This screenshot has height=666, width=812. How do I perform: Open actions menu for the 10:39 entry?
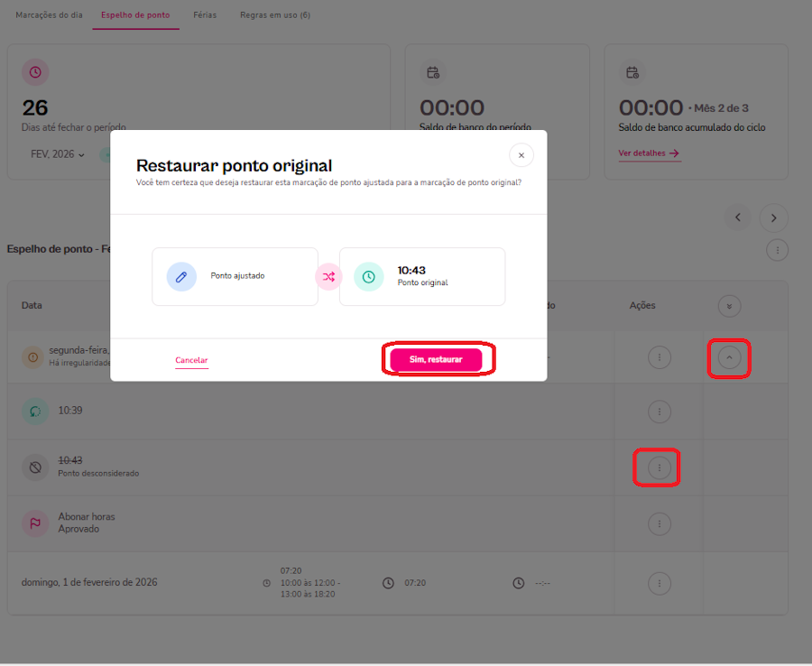tap(660, 412)
